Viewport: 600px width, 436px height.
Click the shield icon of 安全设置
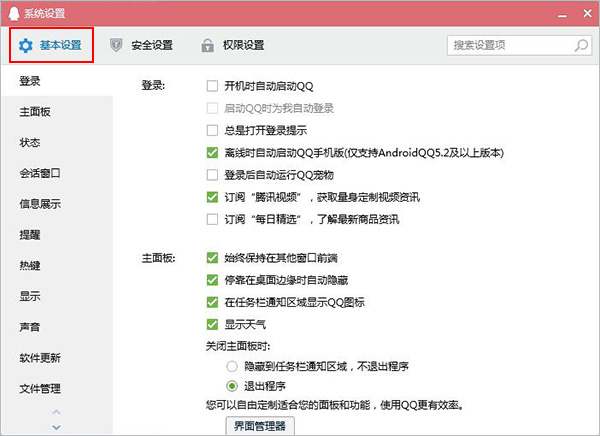(x=116, y=45)
